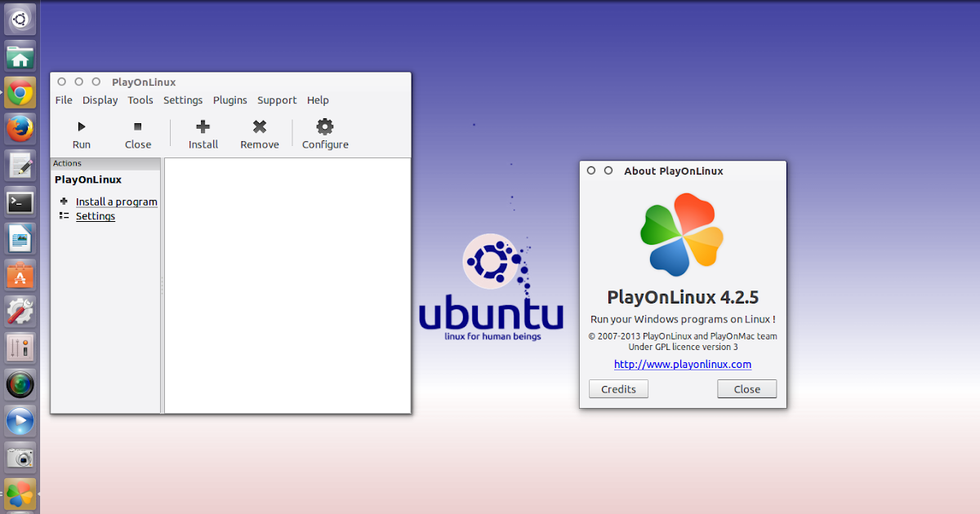Screen dimensions: 980x514
Task: Open the green camera lens dock icon
Action: [x=20, y=383]
